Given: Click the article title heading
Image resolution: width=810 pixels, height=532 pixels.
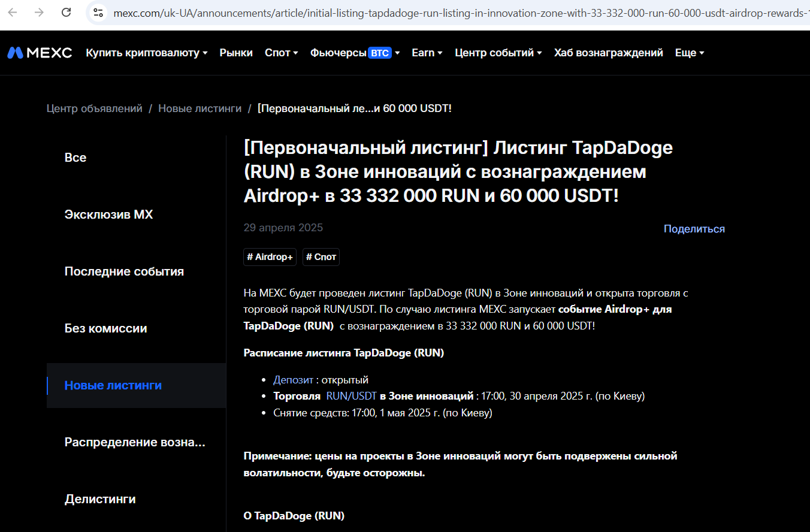Looking at the screenshot, I should [x=458, y=171].
